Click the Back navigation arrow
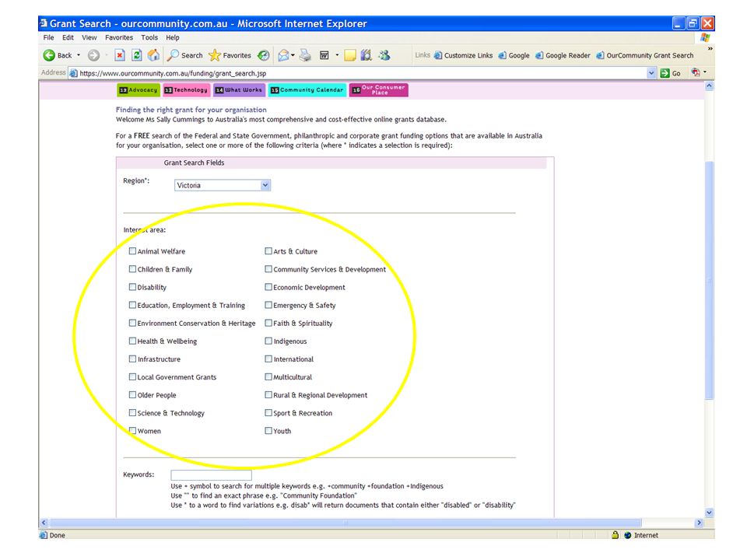Screen dimensions: 747x560 [49, 55]
